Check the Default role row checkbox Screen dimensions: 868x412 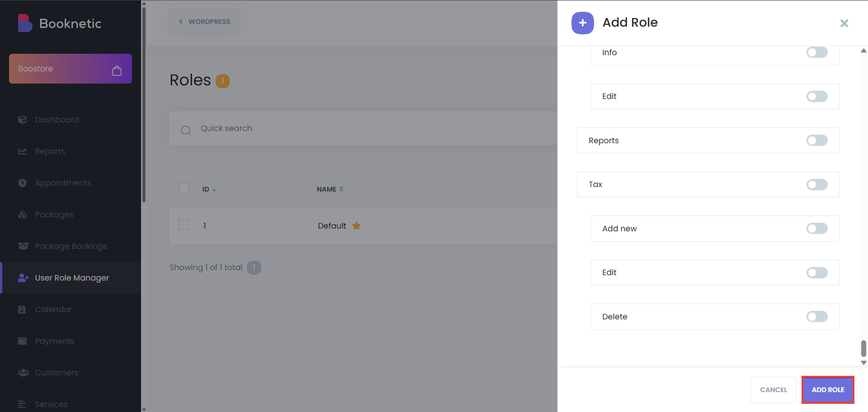coord(184,225)
